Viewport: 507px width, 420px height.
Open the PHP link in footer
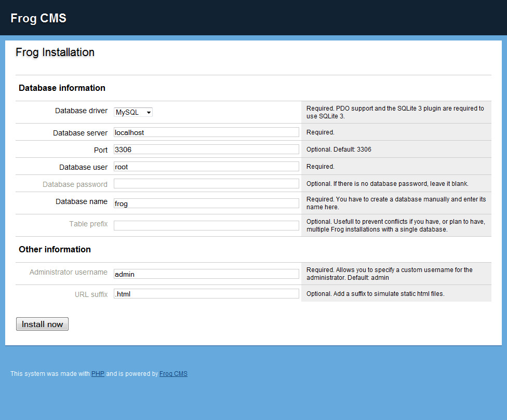tap(98, 374)
